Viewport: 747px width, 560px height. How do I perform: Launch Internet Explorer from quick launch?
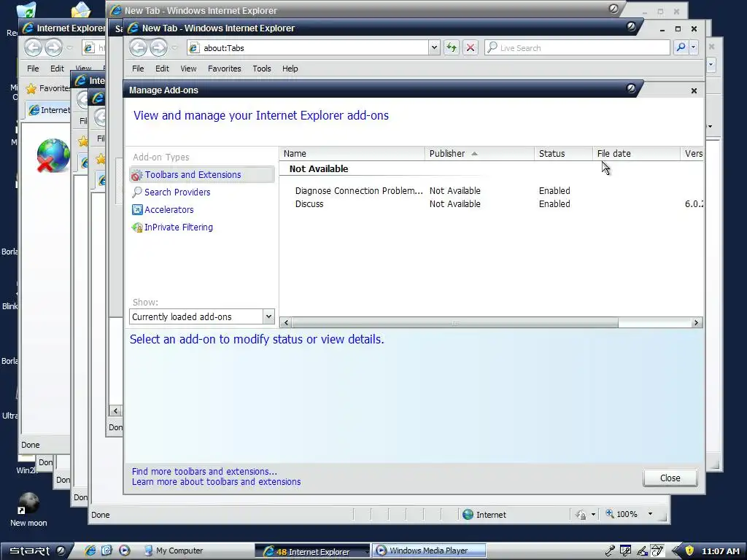coord(90,551)
